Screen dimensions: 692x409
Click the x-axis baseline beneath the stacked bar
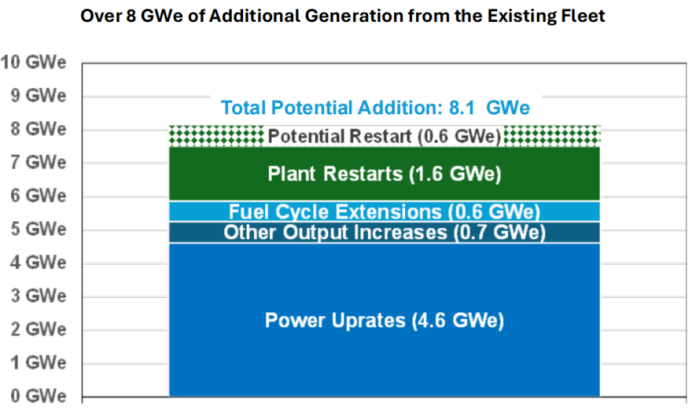[x=384, y=398]
